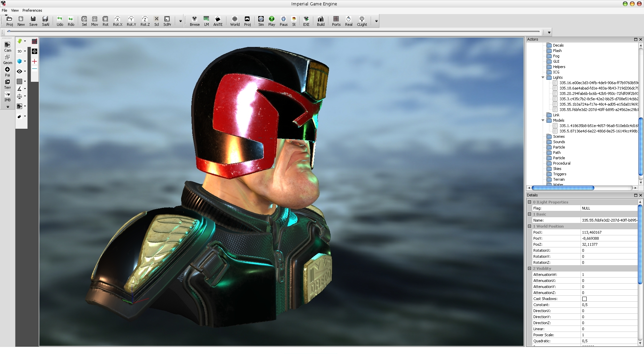Select the Rot.X rotation tool
The image size is (644, 354).
tap(117, 21)
